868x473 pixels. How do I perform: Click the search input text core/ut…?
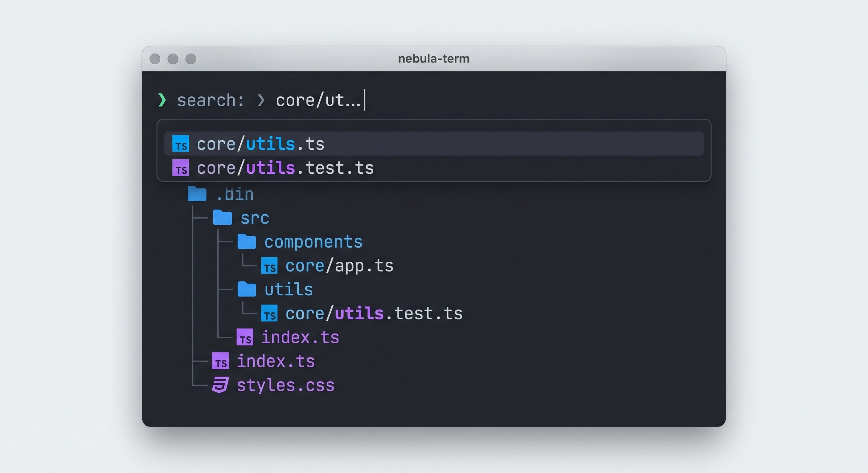(x=318, y=100)
